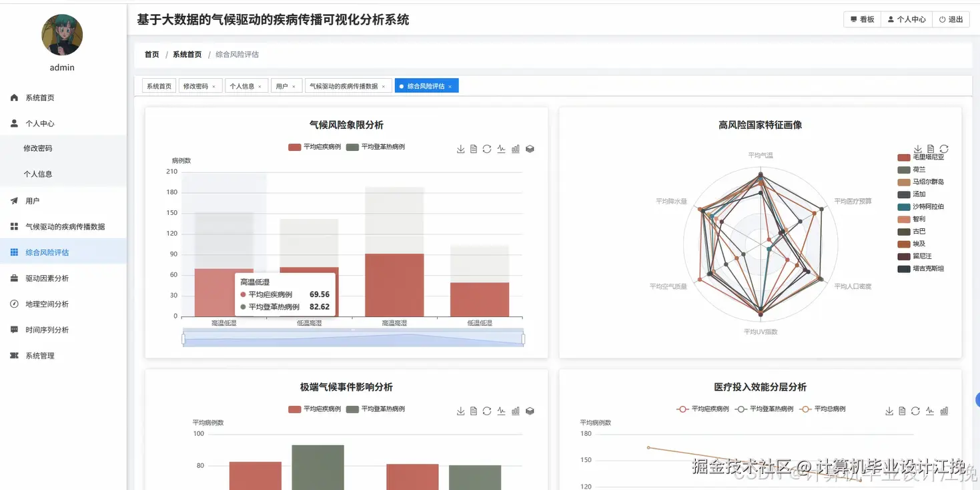
Task: Click 系统首页 in the breadcrumb
Action: coord(187,55)
